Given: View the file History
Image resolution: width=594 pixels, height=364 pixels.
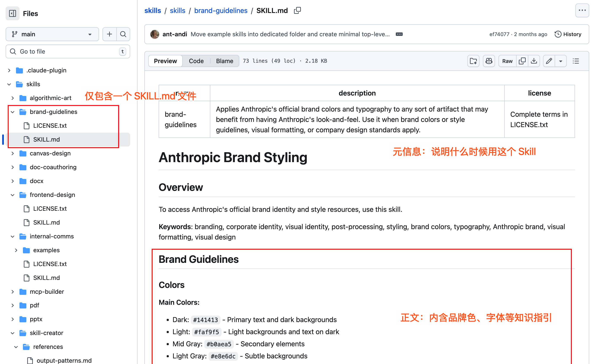Looking at the screenshot, I should pyautogui.click(x=567, y=34).
